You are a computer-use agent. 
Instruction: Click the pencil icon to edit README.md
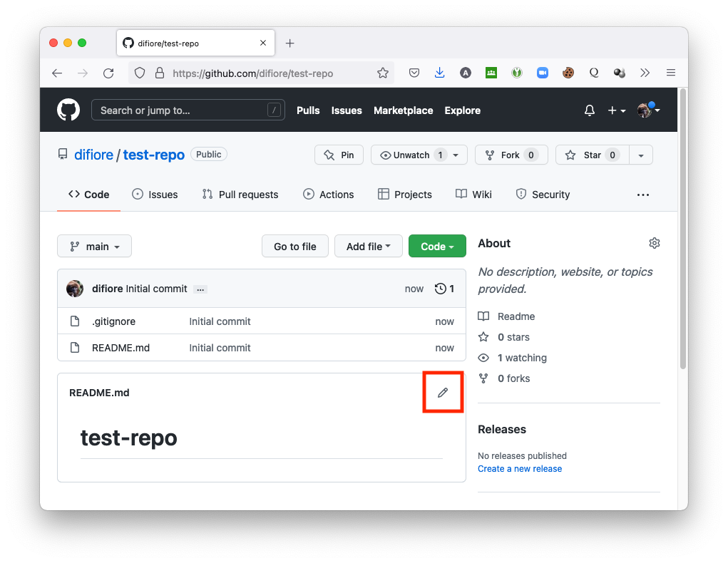443,393
